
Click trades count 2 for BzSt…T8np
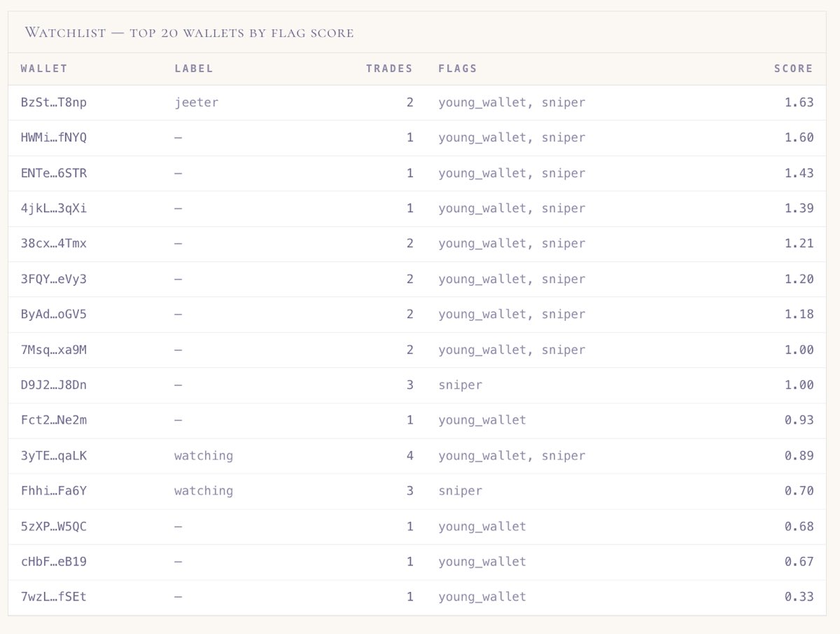click(x=410, y=102)
